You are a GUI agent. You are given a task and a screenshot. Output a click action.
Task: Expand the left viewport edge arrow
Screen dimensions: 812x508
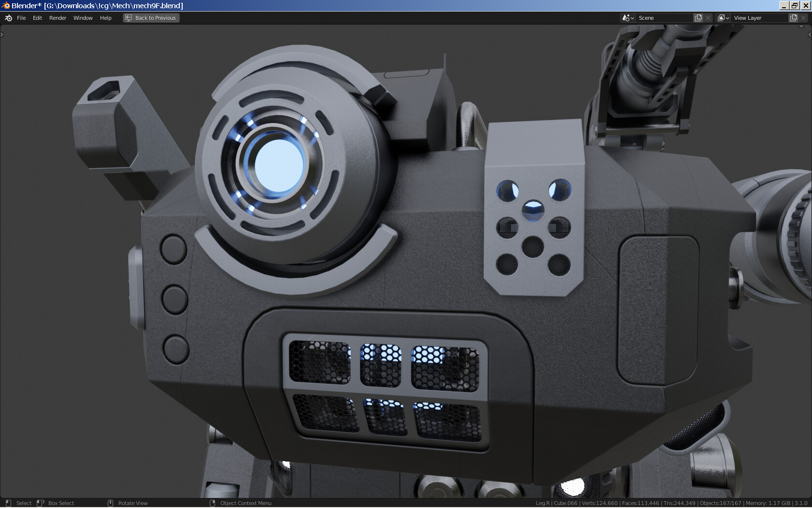pos(2,34)
